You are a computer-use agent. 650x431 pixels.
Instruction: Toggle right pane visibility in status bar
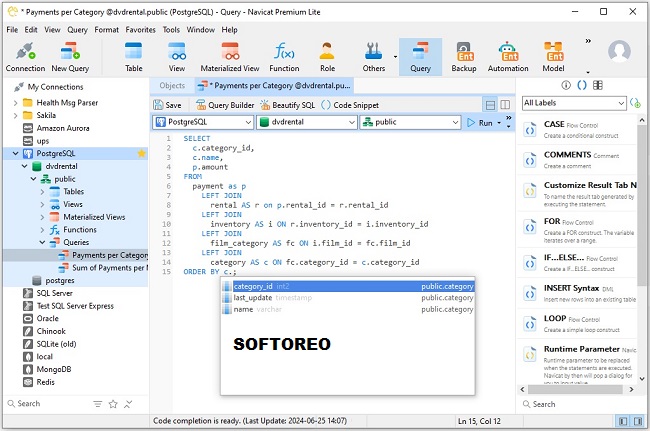point(638,421)
